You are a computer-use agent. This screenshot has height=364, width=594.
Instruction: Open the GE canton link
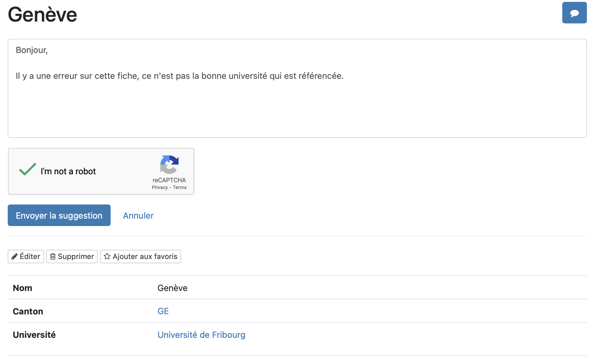pos(163,311)
